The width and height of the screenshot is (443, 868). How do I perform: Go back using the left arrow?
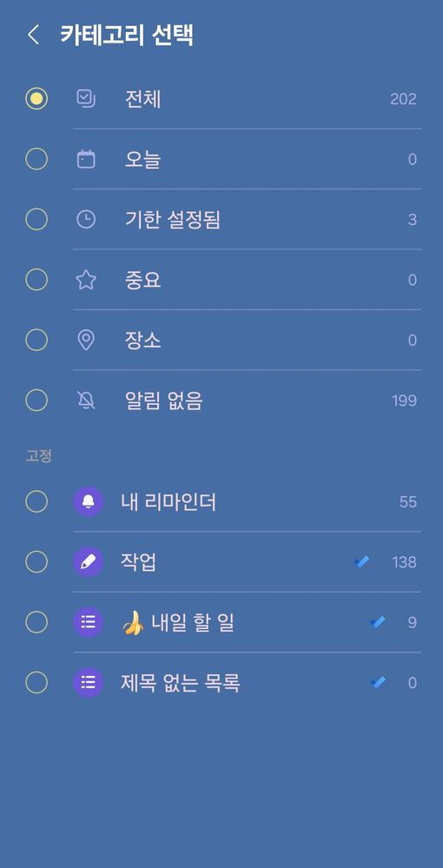[33, 35]
